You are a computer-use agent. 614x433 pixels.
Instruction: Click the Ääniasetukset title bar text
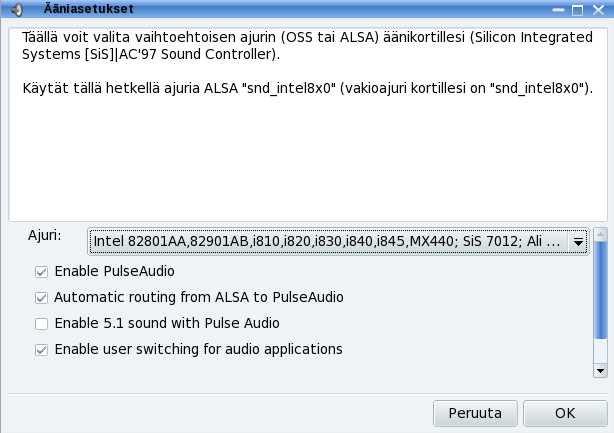coord(88,9)
